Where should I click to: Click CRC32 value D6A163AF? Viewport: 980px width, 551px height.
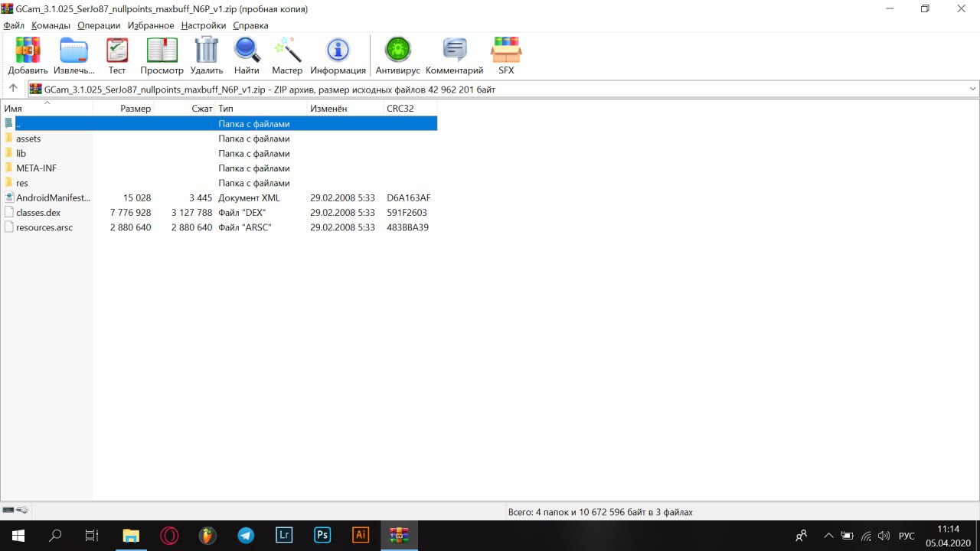click(408, 197)
